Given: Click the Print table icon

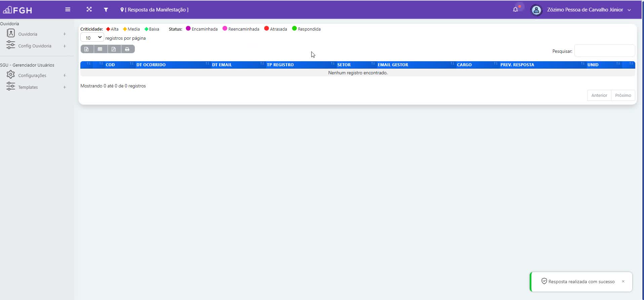Looking at the screenshot, I should pos(127,49).
